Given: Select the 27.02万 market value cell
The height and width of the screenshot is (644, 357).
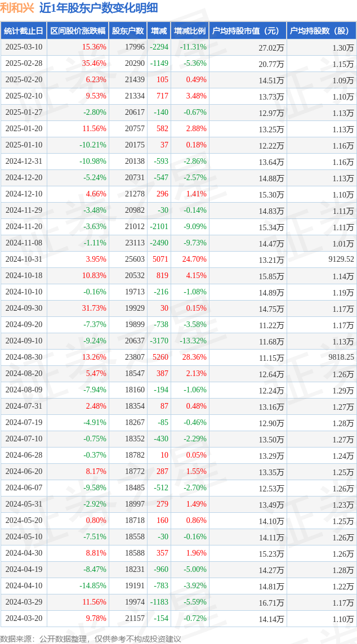Looking at the screenshot, I should pos(248,47).
